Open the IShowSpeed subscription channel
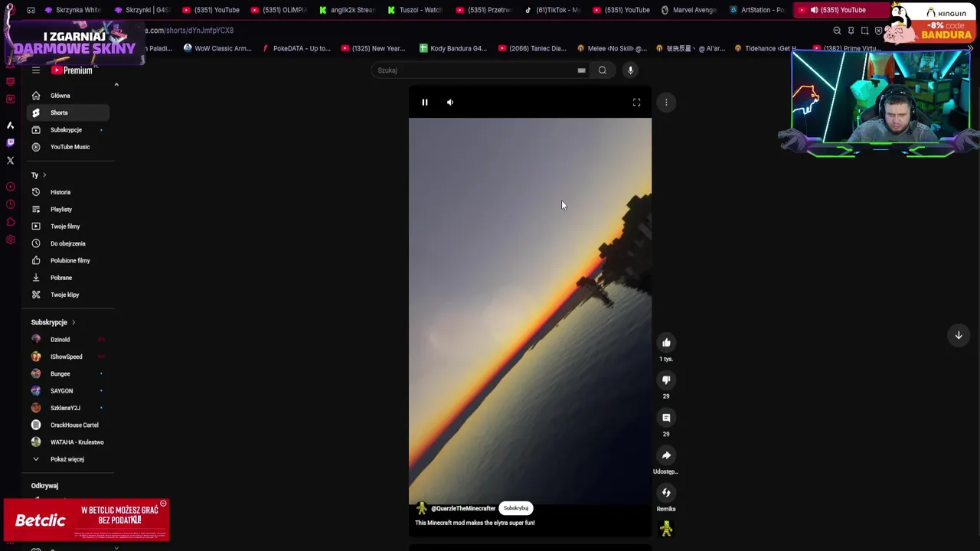The height and width of the screenshot is (551, 980). tap(67, 357)
